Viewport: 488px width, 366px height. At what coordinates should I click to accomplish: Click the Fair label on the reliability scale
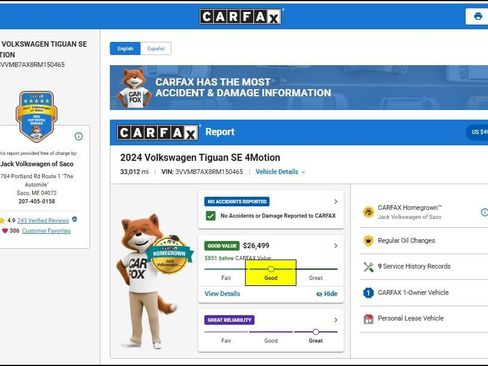[226, 341]
